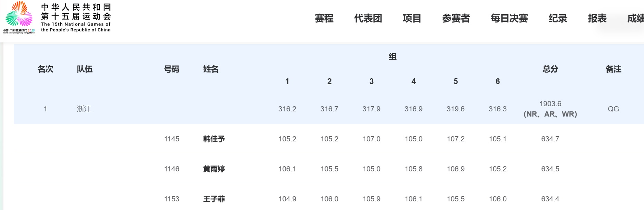
Task: Open the 赛程 menu
Action: (324, 18)
